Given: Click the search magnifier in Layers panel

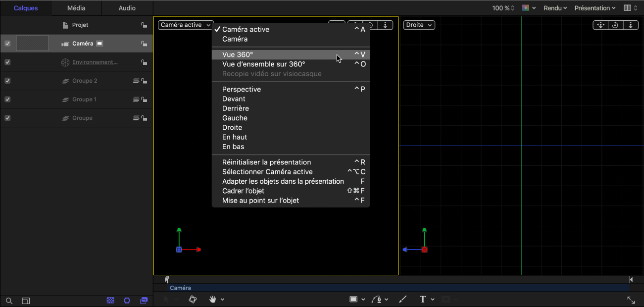Looking at the screenshot, I should click(9, 301).
